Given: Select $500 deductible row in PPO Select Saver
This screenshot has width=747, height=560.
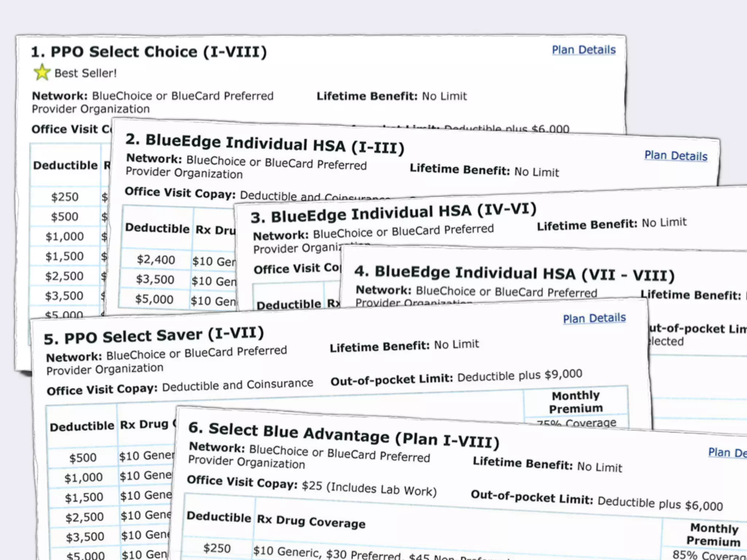Looking at the screenshot, I should pos(83,458).
